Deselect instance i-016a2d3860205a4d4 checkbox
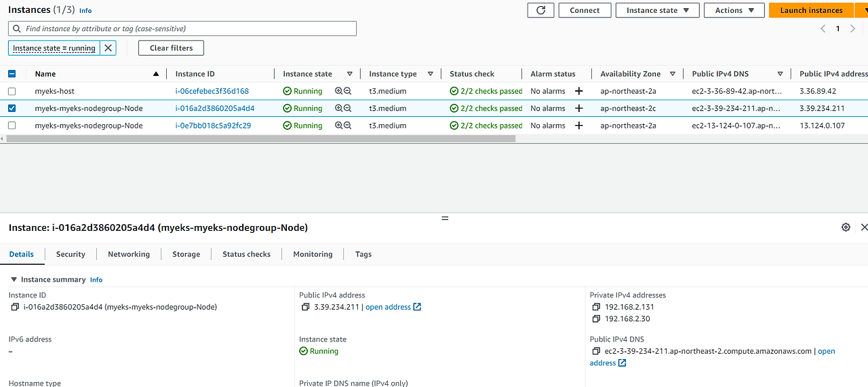 coord(12,108)
